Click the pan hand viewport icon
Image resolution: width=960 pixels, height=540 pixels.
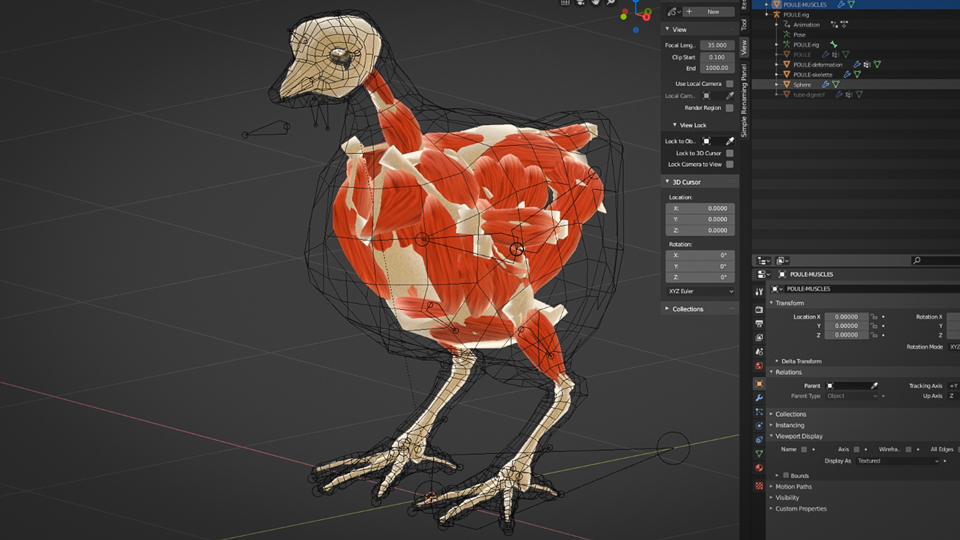tap(595, 2)
